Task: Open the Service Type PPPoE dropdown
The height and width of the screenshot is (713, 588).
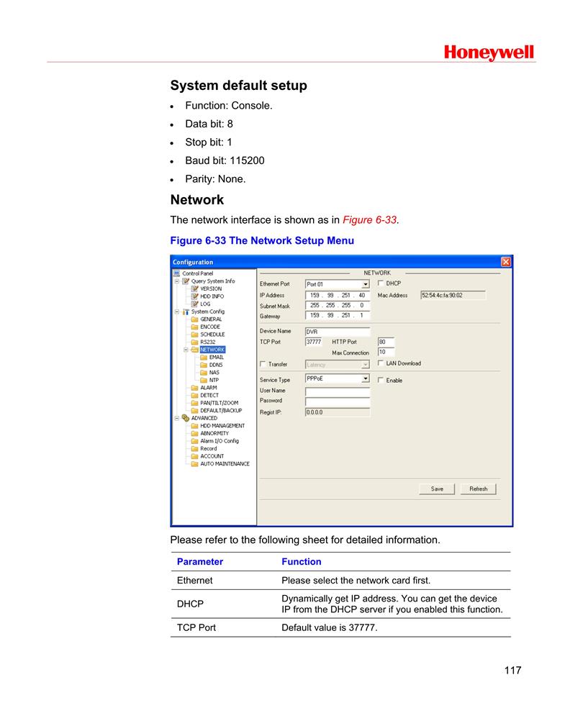Action: 366,378
